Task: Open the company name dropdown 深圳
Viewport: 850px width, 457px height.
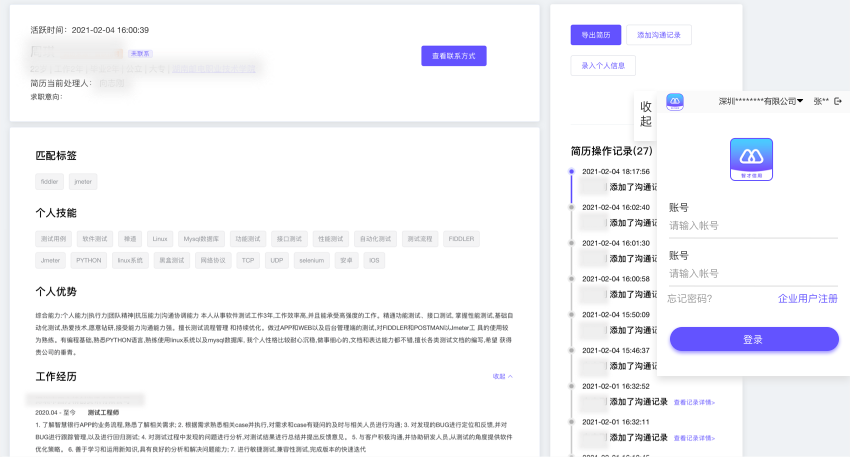Action: [761, 101]
